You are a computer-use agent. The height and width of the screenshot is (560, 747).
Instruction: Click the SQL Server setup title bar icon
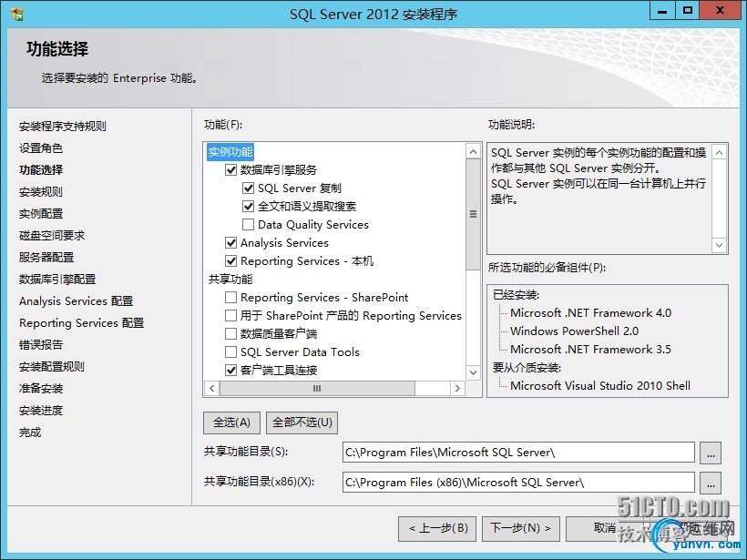17,14
